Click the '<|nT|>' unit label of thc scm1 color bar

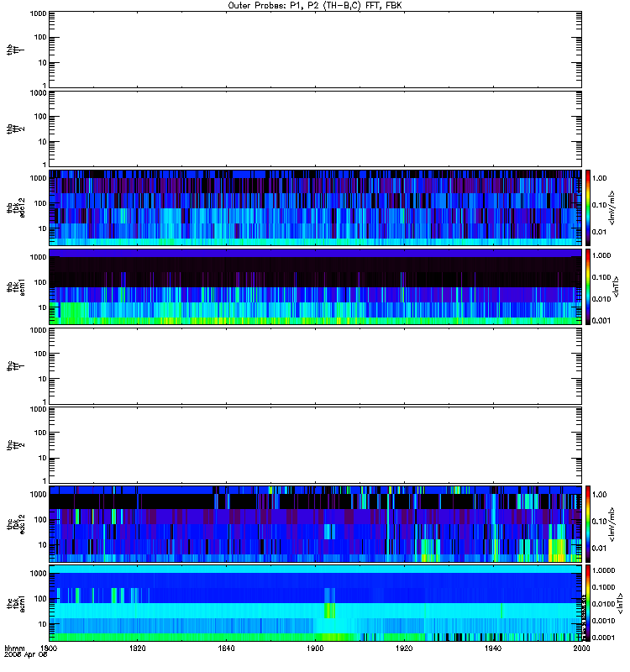click(619, 603)
